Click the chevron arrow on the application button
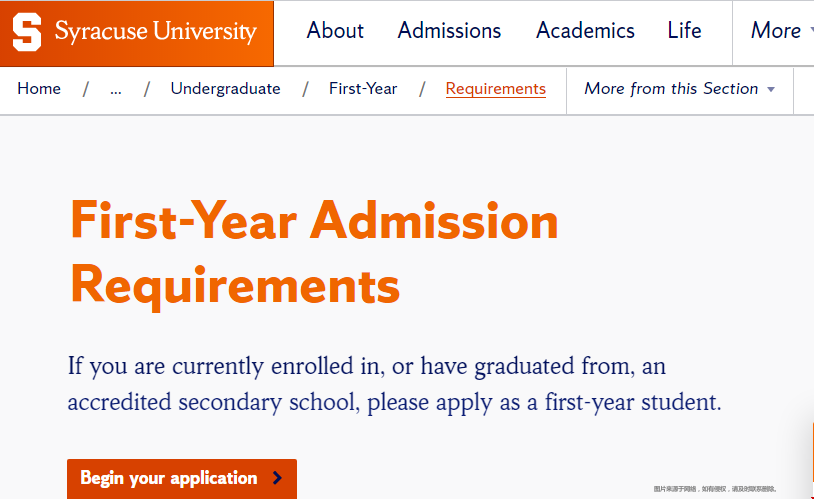 pyautogui.click(x=278, y=478)
